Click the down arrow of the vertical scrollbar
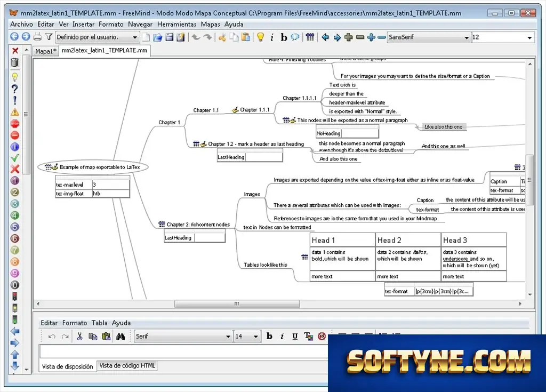This screenshot has height=392, width=546. 529,295
